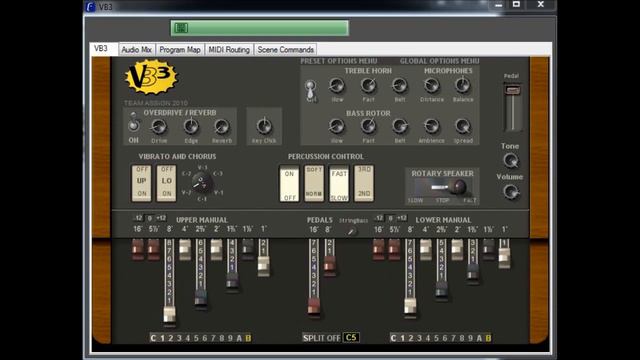Select upper manual preset C
Image resolution: width=640 pixels, height=360 pixels.
[153, 338]
